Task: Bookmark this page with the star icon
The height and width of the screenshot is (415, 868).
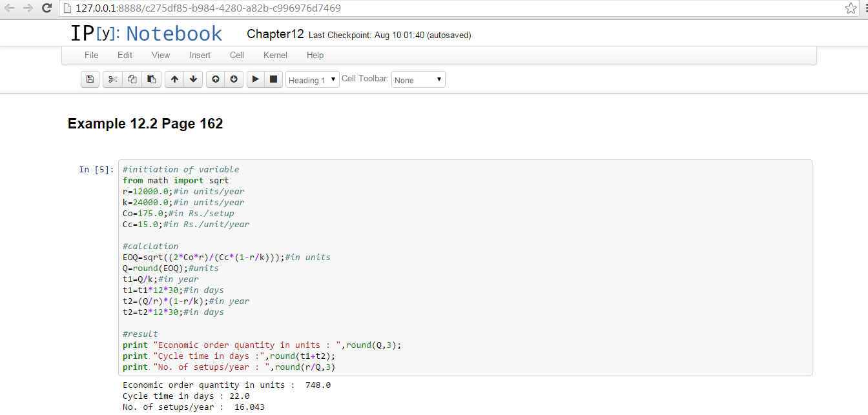Action: coord(851,8)
